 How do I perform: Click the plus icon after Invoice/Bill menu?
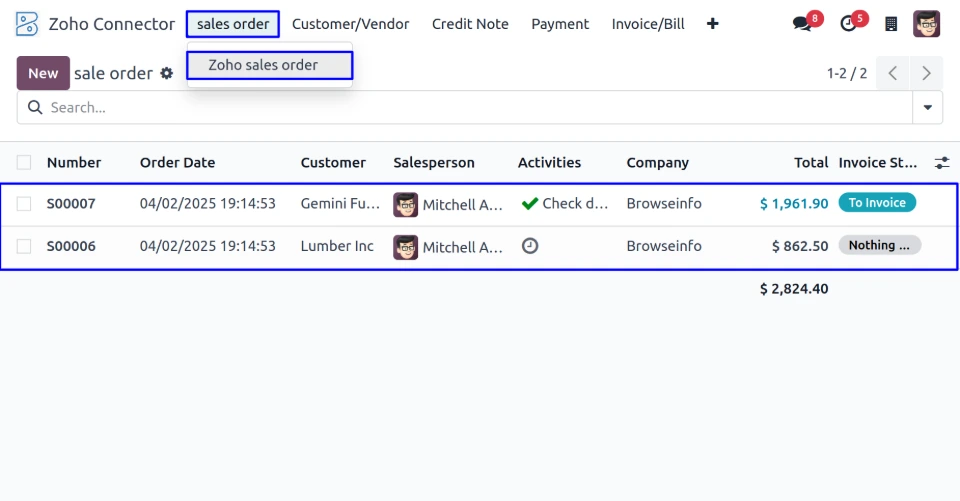pyautogui.click(x=713, y=24)
